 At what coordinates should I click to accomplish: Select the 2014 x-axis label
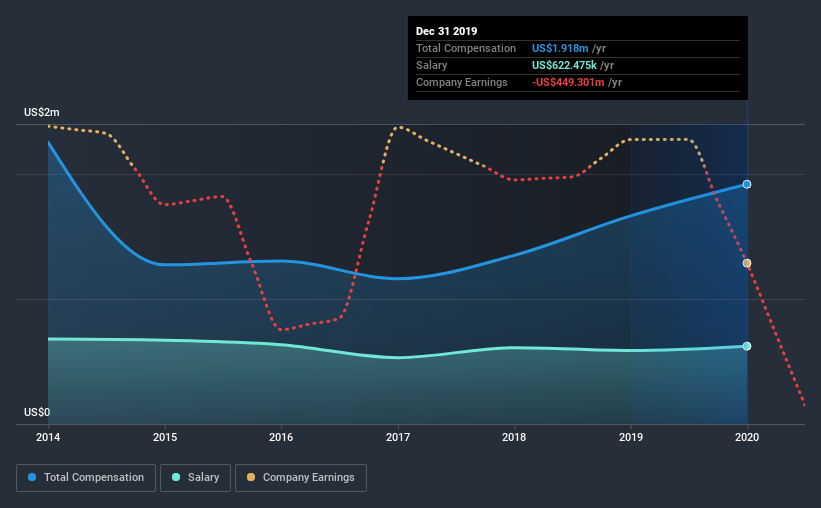(48, 437)
